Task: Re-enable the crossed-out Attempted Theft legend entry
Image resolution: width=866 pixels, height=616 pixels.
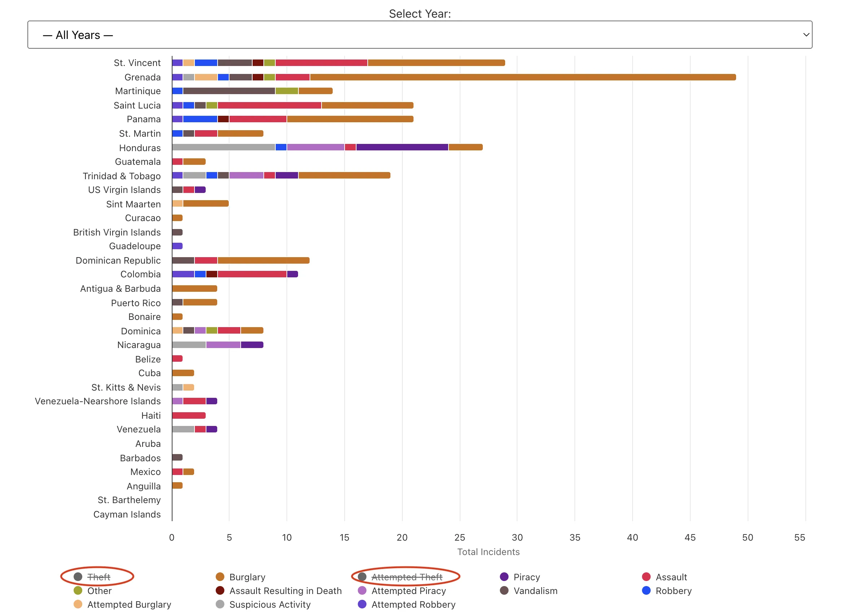Action: pos(407,577)
